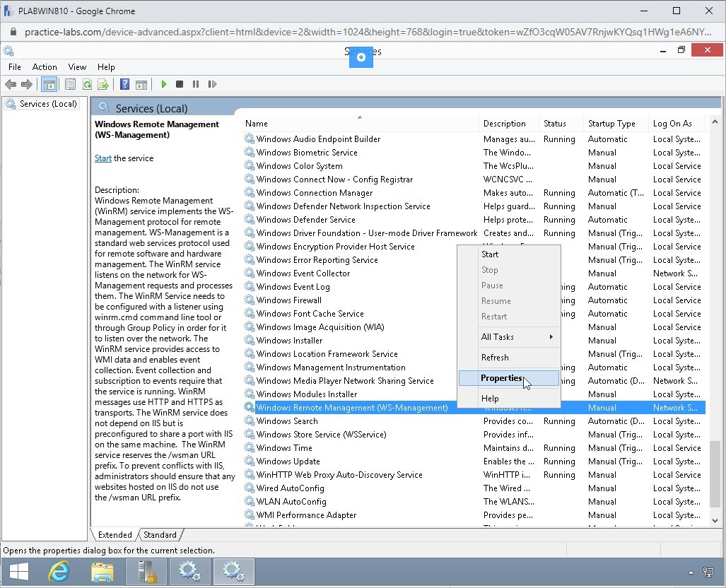726x588 pixels.
Task: Open the View menu
Action: click(x=77, y=67)
